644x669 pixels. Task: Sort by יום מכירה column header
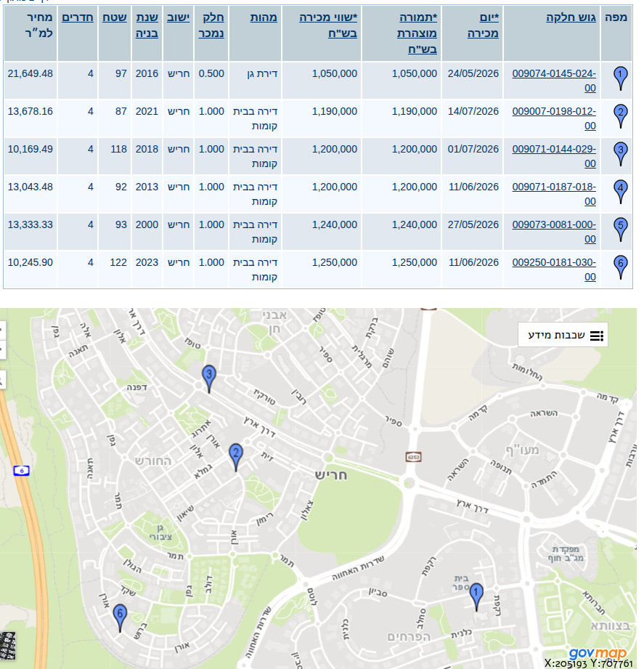tap(484, 25)
